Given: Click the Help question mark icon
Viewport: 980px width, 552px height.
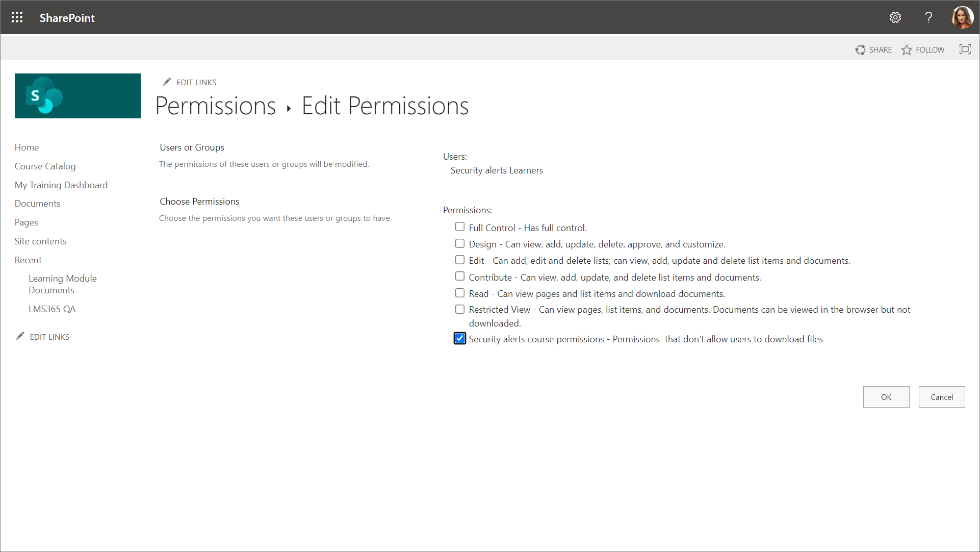Looking at the screenshot, I should click(x=929, y=17).
